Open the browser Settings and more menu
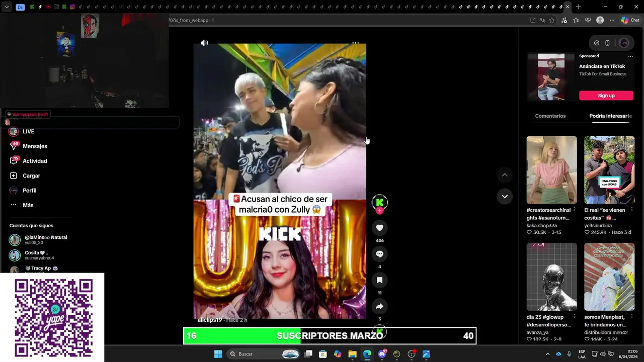644x362 pixels. click(x=612, y=20)
